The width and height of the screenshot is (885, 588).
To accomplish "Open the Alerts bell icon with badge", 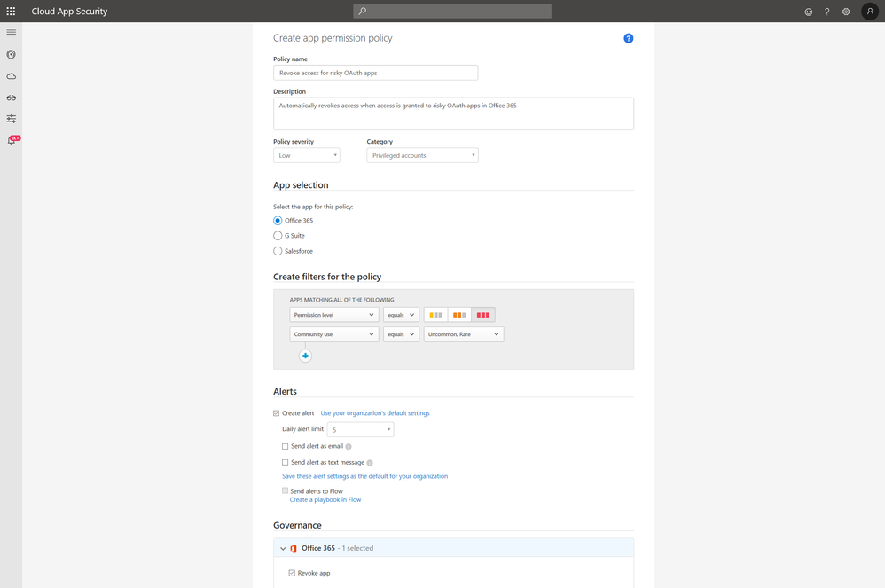I will tap(12, 140).
